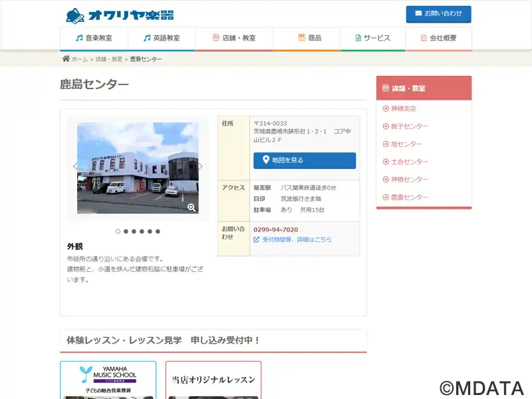Click the home icon in breadcrumb

click(66, 59)
